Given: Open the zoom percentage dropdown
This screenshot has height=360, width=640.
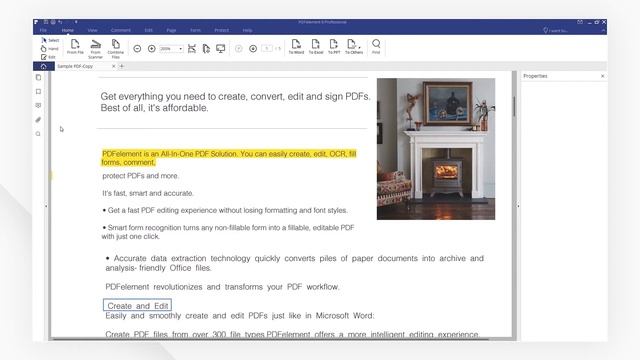Looking at the screenshot, I should (180, 49).
